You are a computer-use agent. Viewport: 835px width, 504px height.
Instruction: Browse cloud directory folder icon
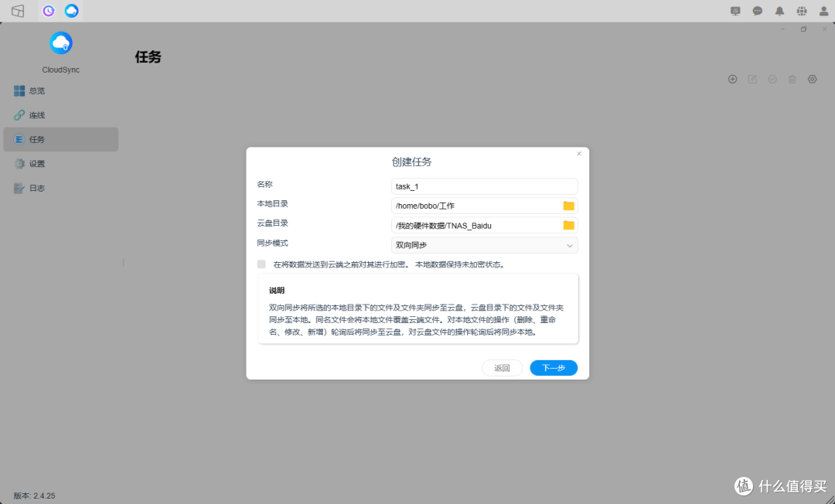[569, 226]
